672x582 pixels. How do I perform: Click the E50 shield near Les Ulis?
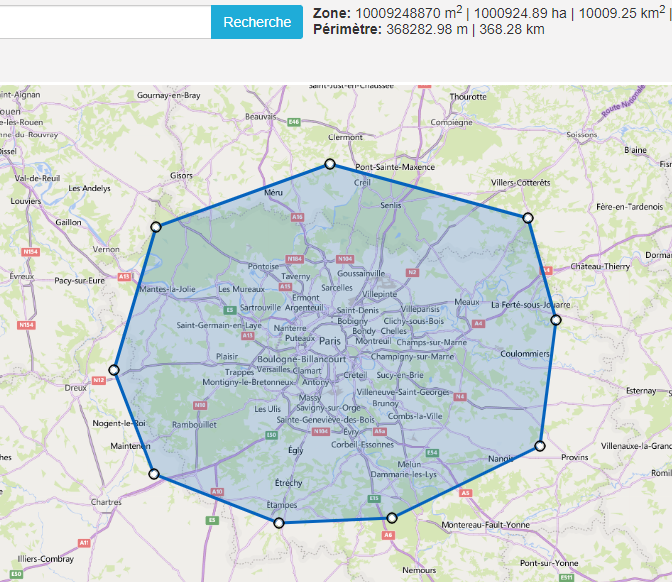[272, 435]
